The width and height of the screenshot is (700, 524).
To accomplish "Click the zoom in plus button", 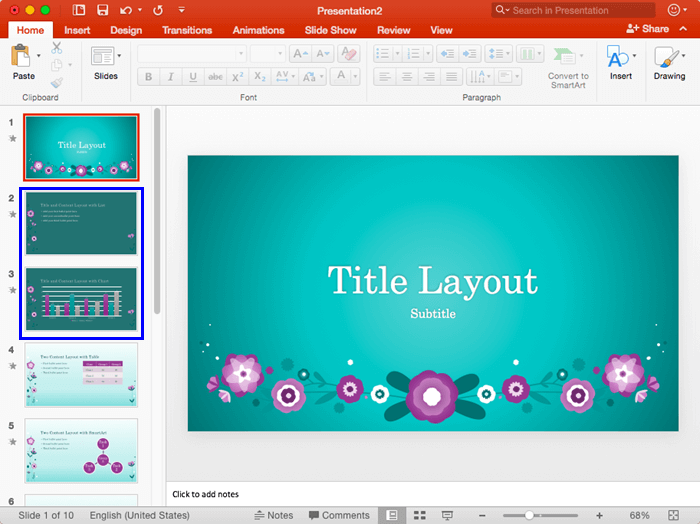I will (599, 515).
